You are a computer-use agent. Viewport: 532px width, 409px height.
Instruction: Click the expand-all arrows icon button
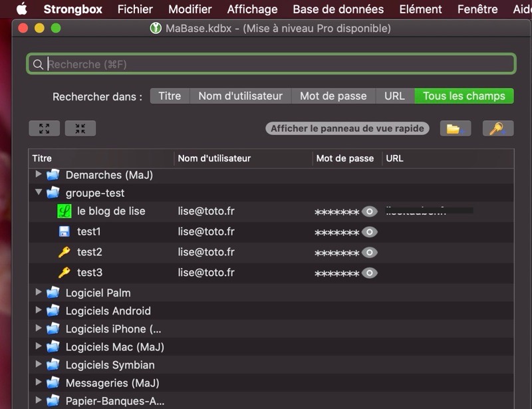pyautogui.click(x=45, y=128)
